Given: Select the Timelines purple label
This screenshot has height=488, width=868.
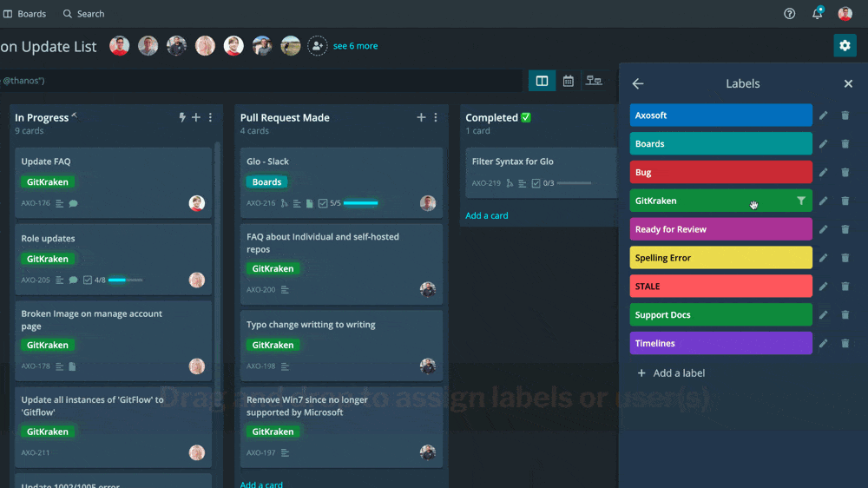Looking at the screenshot, I should coord(720,344).
